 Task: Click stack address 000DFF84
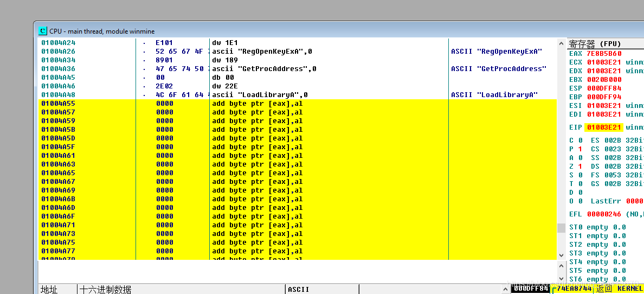tap(531, 289)
